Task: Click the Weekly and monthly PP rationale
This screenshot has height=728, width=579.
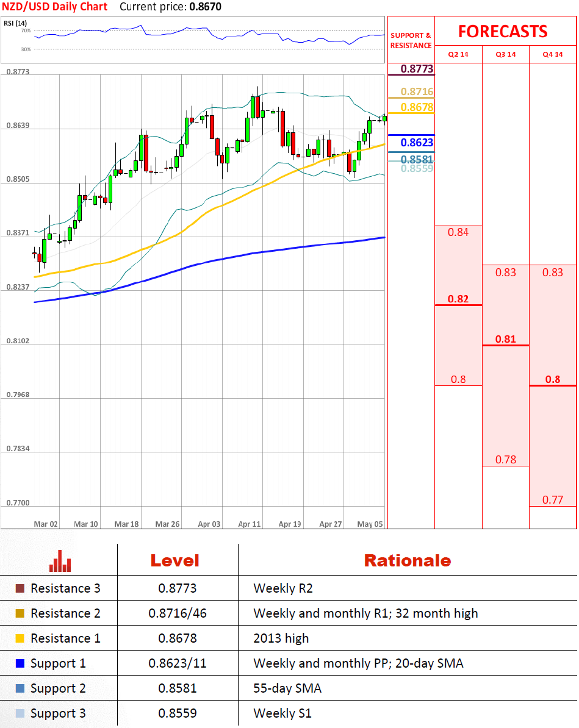Action: pyautogui.click(x=321, y=664)
